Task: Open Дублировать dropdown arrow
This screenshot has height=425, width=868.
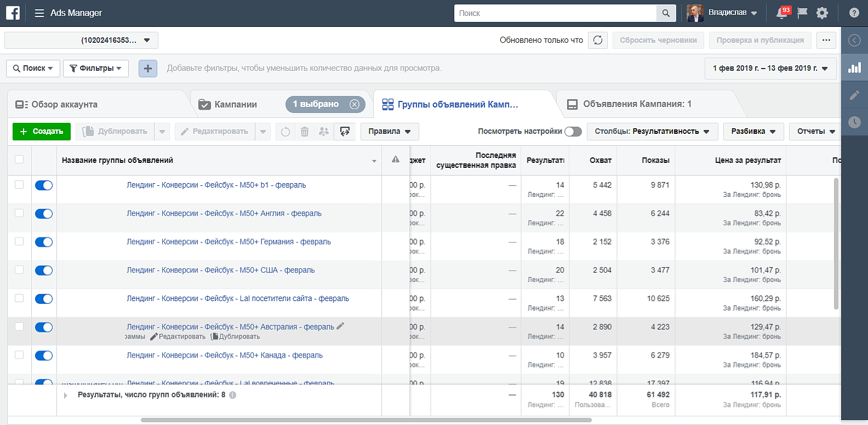Action: [x=162, y=132]
